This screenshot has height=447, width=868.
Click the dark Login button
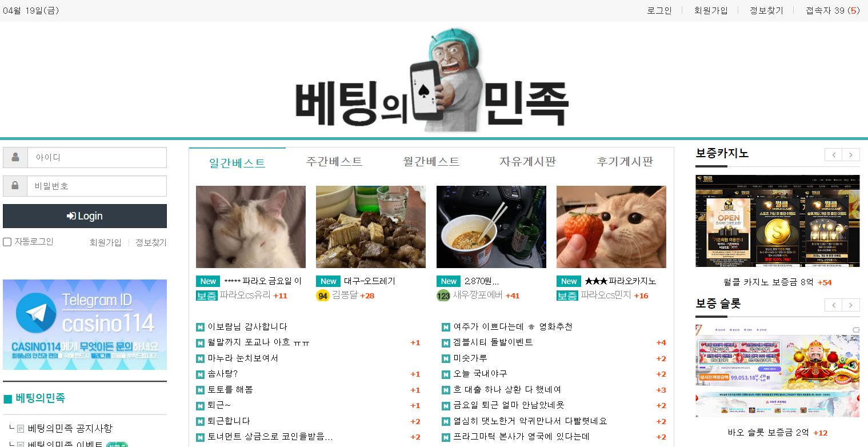pyautogui.click(x=85, y=216)
